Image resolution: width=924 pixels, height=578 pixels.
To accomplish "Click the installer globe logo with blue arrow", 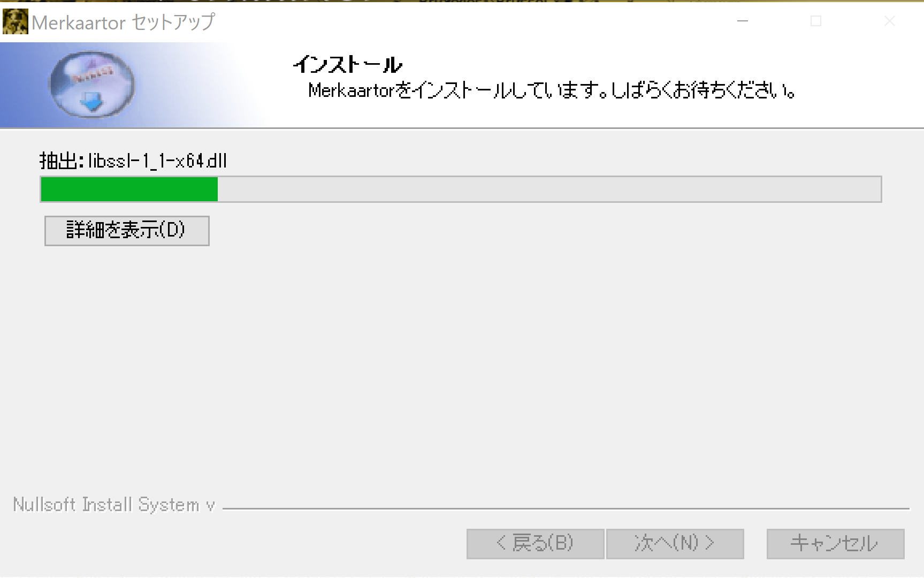I will (x=92, y=85).
